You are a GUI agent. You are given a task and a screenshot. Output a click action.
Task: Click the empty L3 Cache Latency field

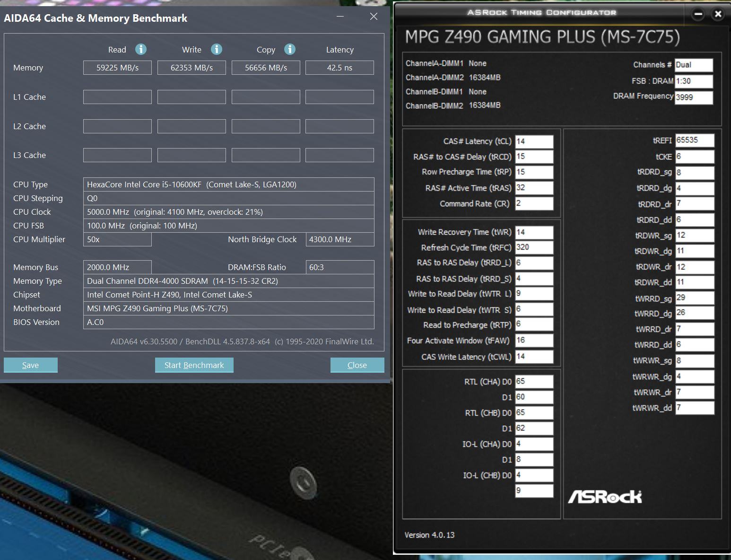339,155
